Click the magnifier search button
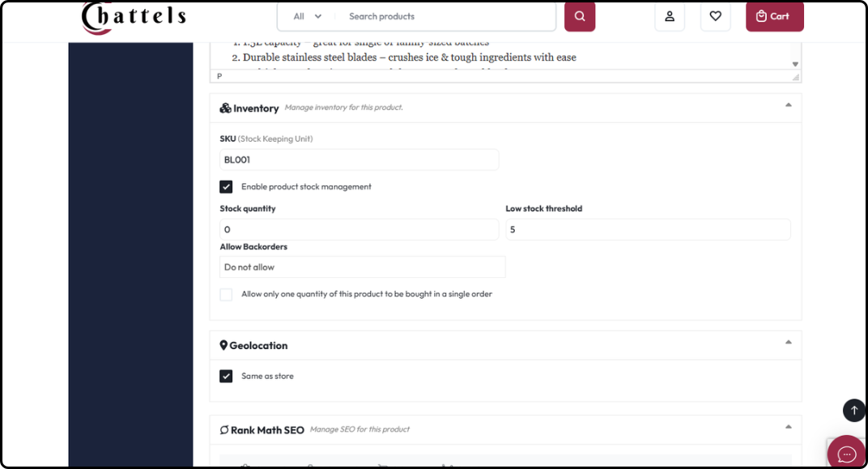The height and width of the screenshot is (469, 868). [580, 16]
